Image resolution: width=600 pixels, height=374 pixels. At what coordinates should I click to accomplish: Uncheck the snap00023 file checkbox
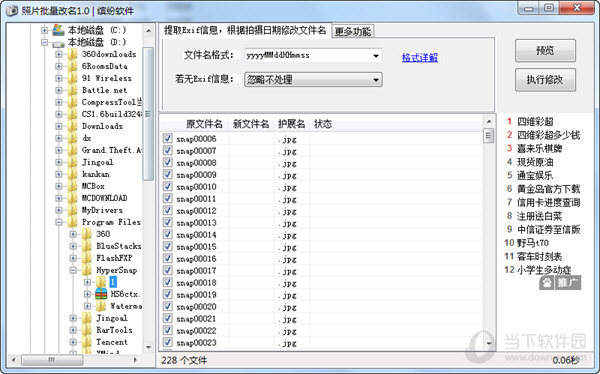168,342
